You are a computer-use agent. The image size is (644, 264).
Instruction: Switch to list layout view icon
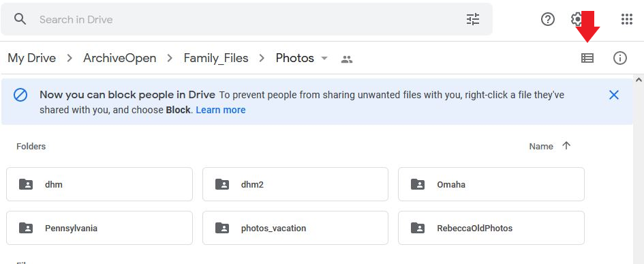(587, 59)
